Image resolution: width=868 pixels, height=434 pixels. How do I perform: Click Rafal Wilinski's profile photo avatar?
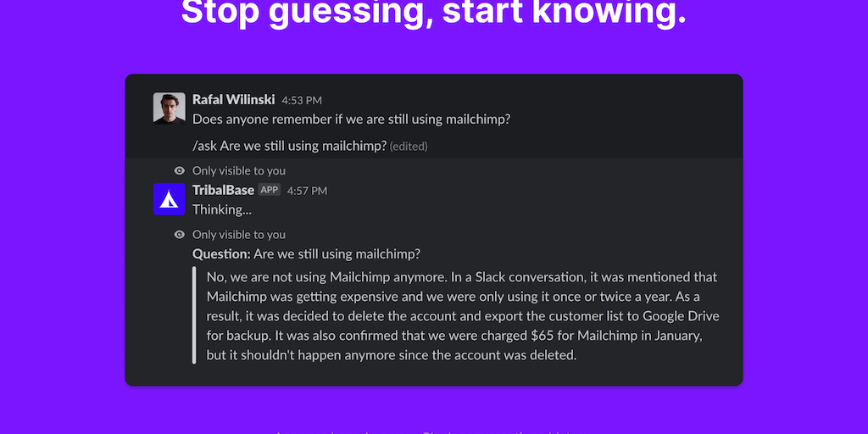pyautogui.click(x=170, y=108)
